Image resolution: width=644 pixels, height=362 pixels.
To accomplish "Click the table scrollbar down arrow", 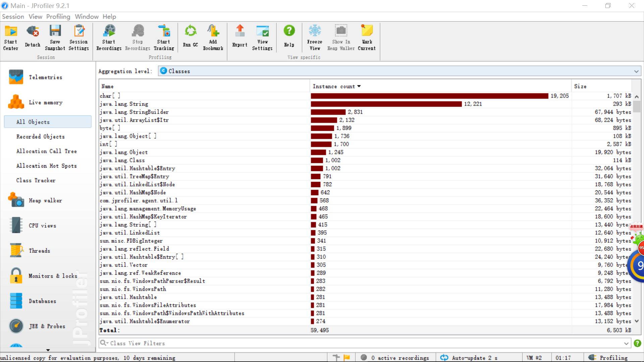I will click(637, 321).
